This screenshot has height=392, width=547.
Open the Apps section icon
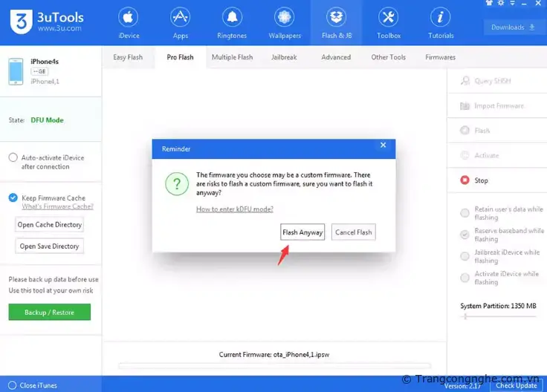(x=180, y=18)
